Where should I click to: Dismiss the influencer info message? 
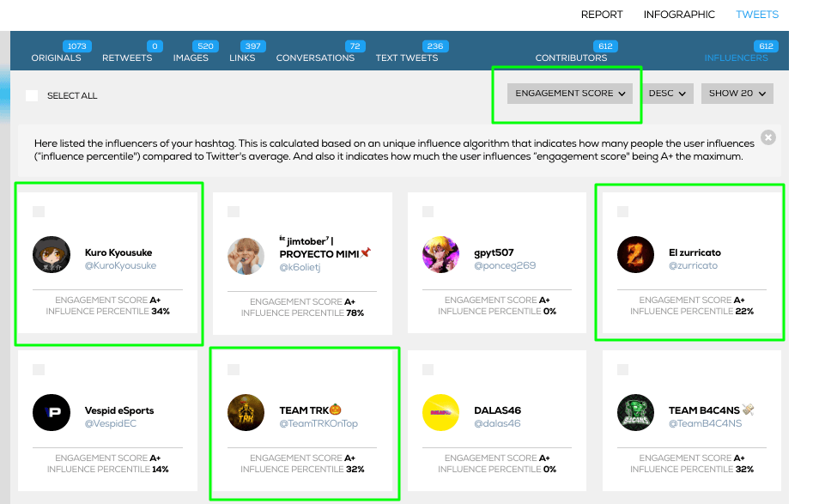tap(767, 137)
